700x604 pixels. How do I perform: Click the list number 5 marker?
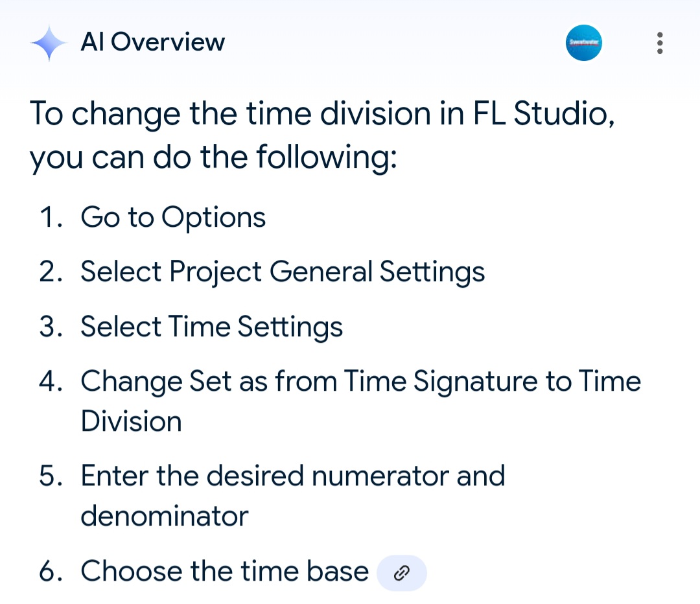tap(51, 476)
